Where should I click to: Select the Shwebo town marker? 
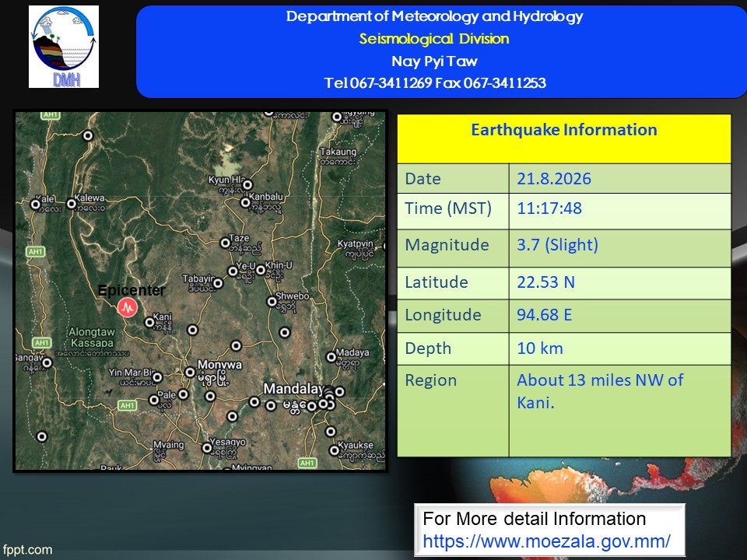click(x=272, y=302)
